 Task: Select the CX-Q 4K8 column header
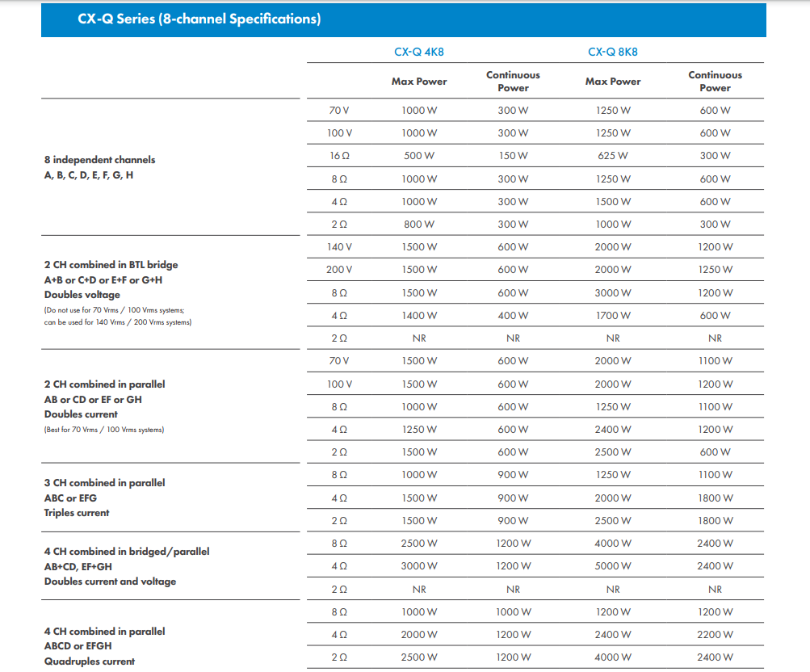pos(418,52)
